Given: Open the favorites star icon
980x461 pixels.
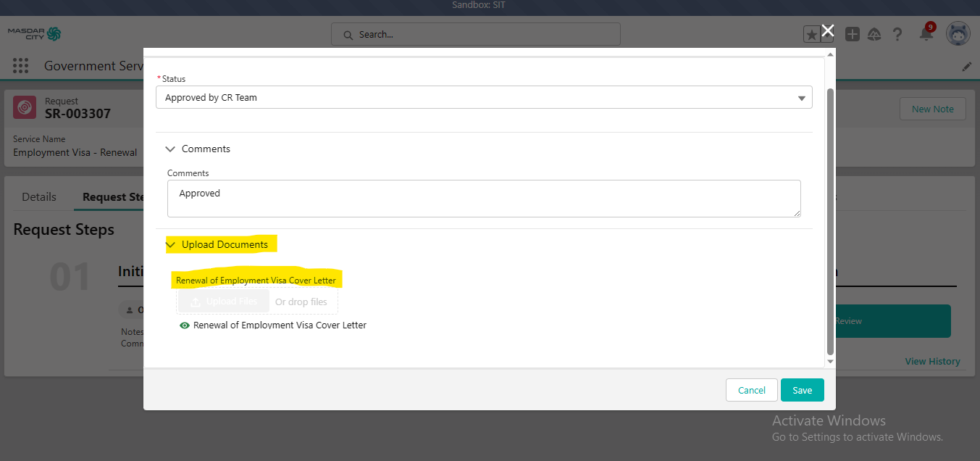Looking at the screenshot, I should 812,34.
